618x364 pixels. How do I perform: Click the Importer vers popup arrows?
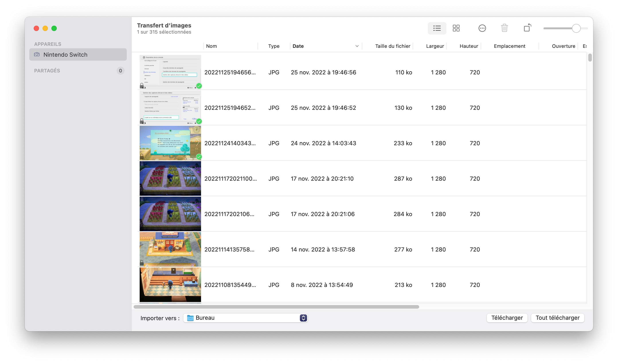click(x=303, y=318)
